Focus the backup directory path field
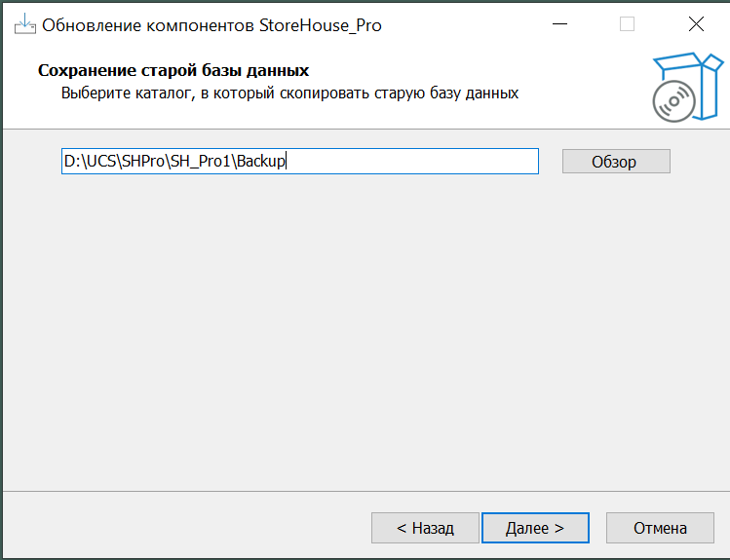 click(x=409, y=162)
